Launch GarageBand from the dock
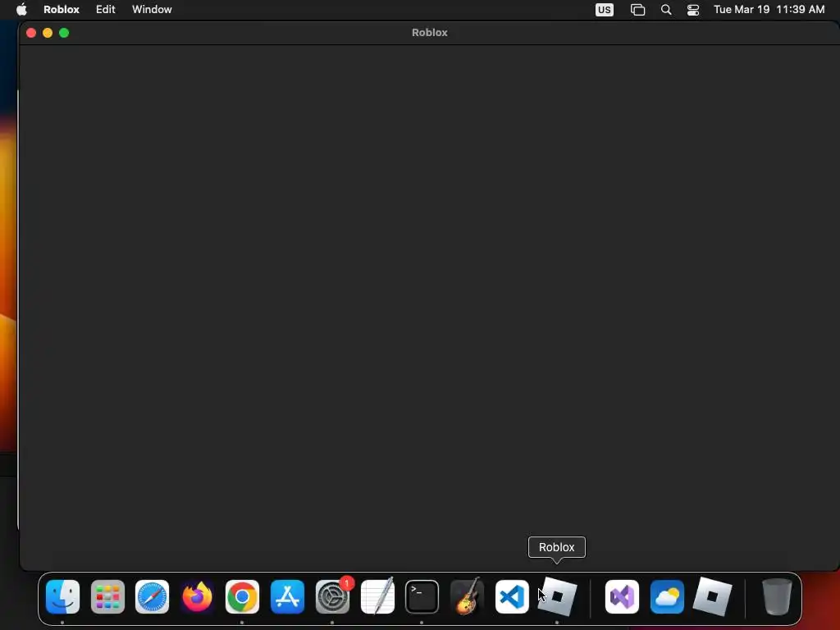 (x=467, y=597)
